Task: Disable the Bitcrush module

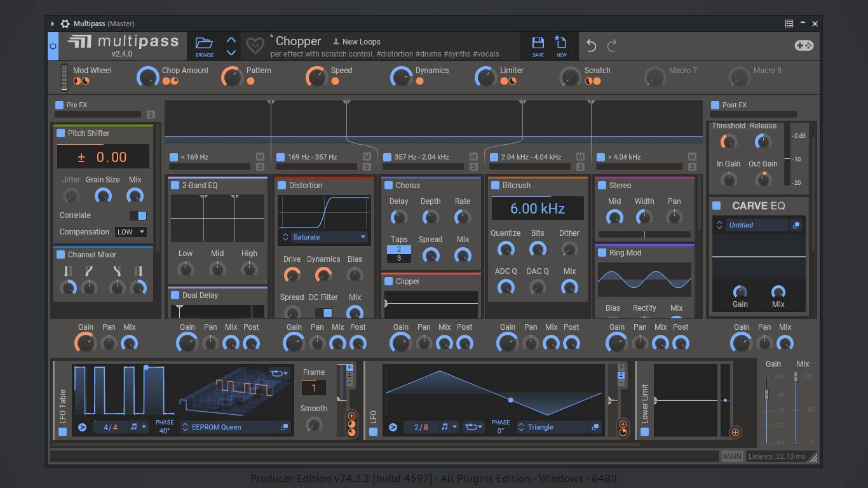Action: click(x=496, y=186)
